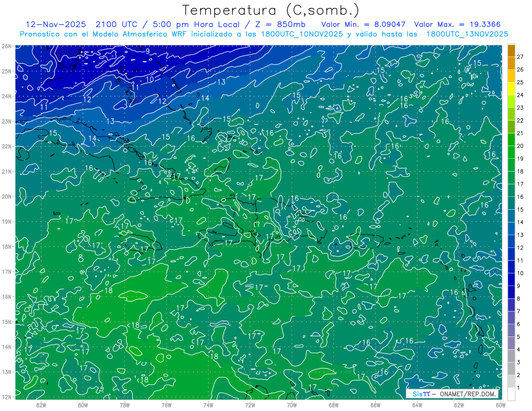Click the '27' value on the color scale
This screenshot has height=411, width=532.
(520, 57)
